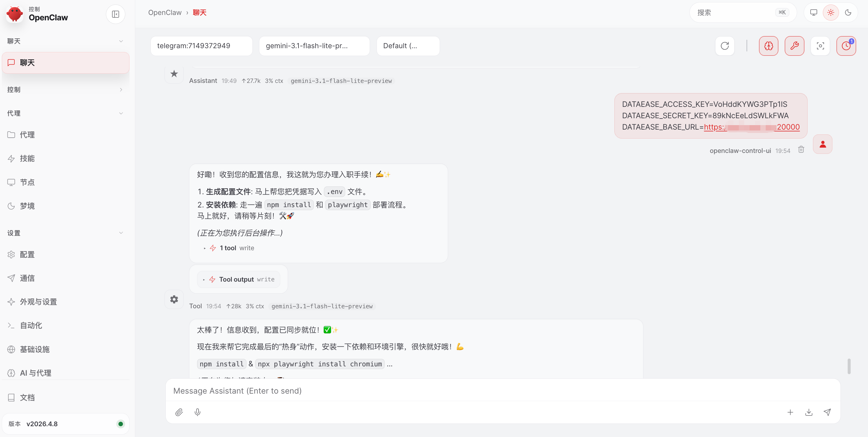Image resolution: width=868 pixels, height=437 pixels.
Task: Open 梦境 (Dreams) in the sidebar
Action: coord(27,206)
